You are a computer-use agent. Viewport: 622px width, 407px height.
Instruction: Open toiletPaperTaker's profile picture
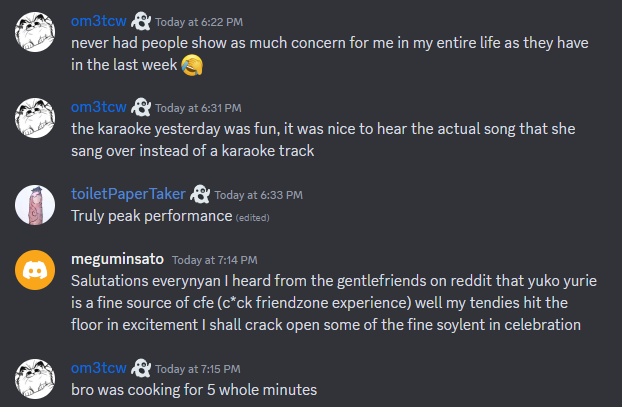(35, 206)
